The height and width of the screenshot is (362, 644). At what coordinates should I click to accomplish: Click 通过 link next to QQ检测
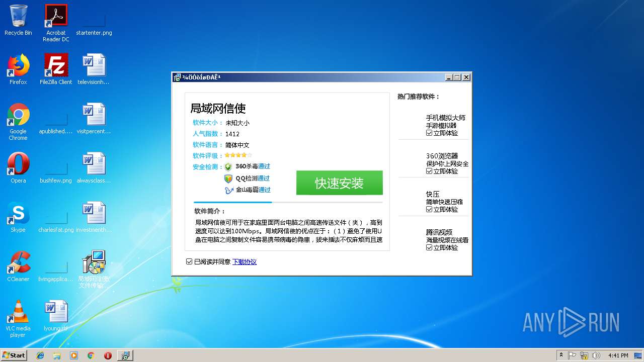click(264, 178)
